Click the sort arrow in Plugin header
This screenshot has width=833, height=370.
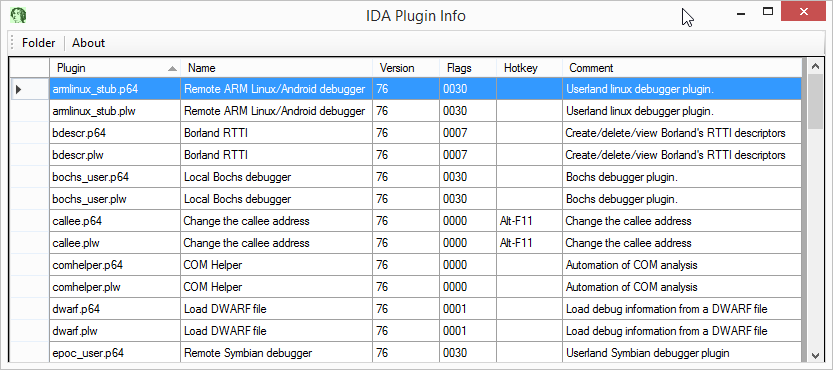click(x=172, y=69)
